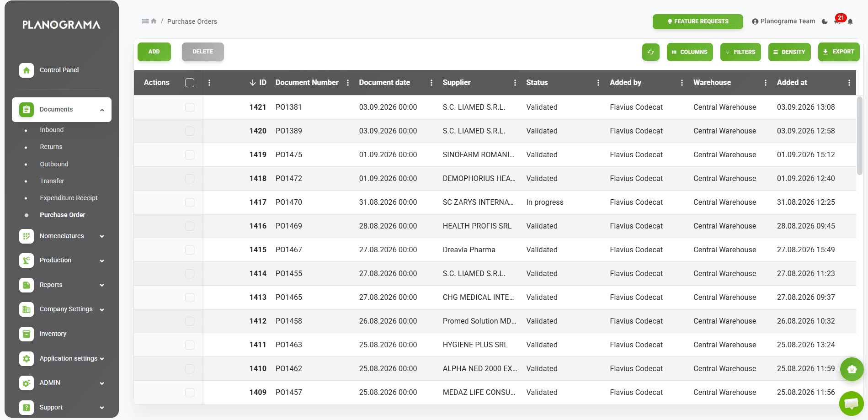The height and width of the screenshot is (420, 868).
Task: Click the EXPORT button
Action: 839,52
